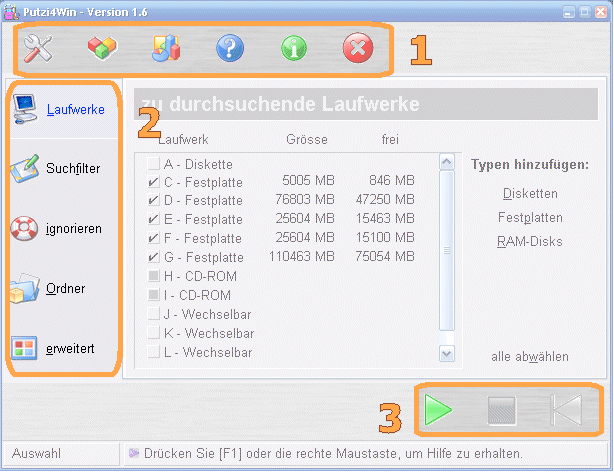Add all Disketten drive types

pos(530,193)
